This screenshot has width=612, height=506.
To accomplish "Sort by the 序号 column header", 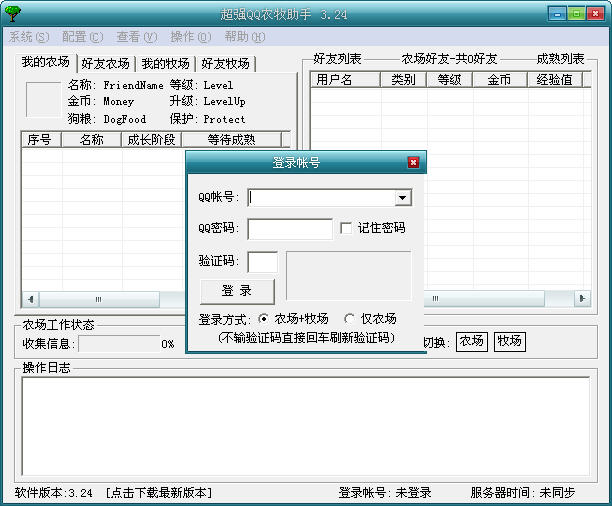I will (41, 139).
